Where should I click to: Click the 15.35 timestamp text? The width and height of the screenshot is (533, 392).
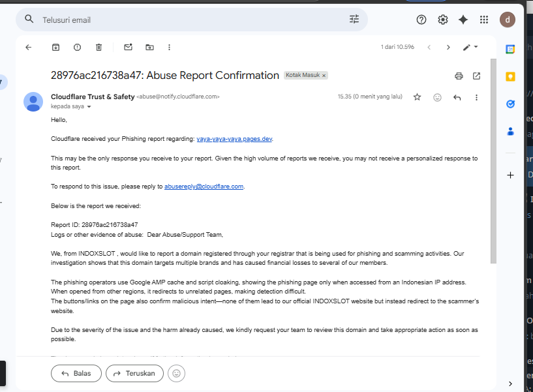[x=370, y=97]
